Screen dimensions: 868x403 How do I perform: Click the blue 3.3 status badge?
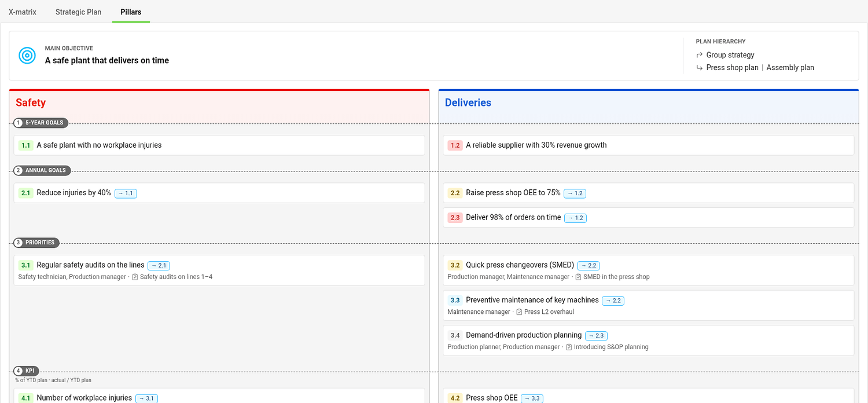455,300
